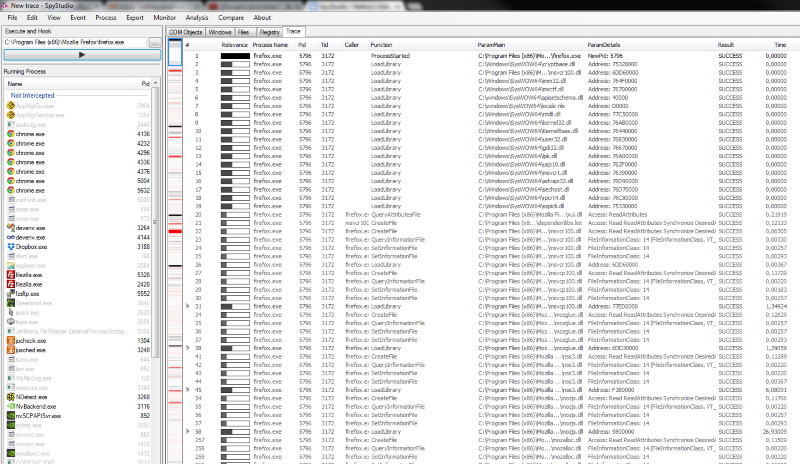The width and height of the screenshot is (800, 464).
Task: Click the jucheck.exe Java icon
Action: point(11,340)
